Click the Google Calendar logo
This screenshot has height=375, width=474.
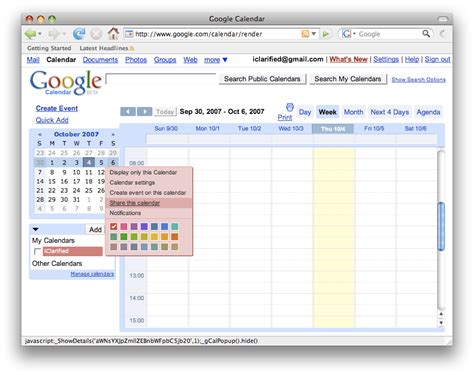65,83
